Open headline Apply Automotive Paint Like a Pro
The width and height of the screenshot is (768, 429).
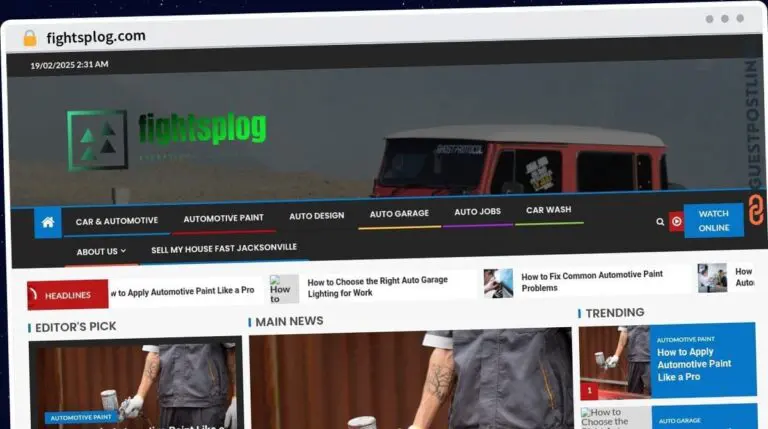point(182,291)
